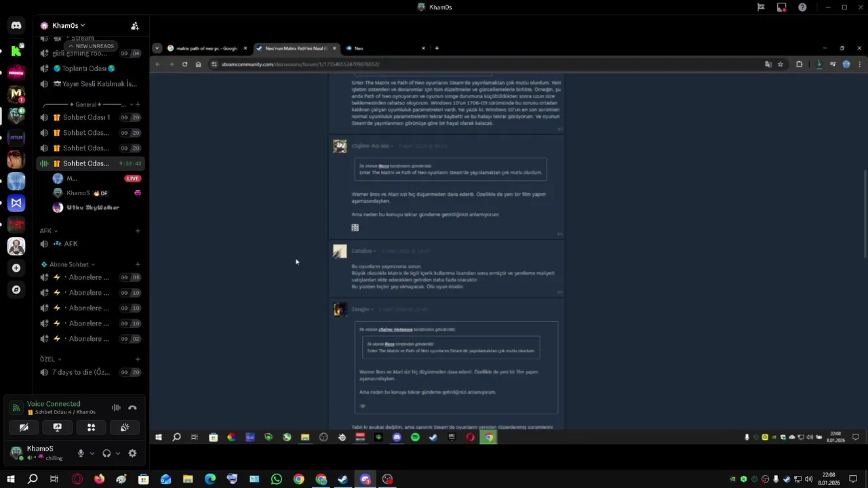The width and height of the screenshot is (868, 488).
Task: Select Neo'nun Matrix Path browser tab
Action: 295,48
